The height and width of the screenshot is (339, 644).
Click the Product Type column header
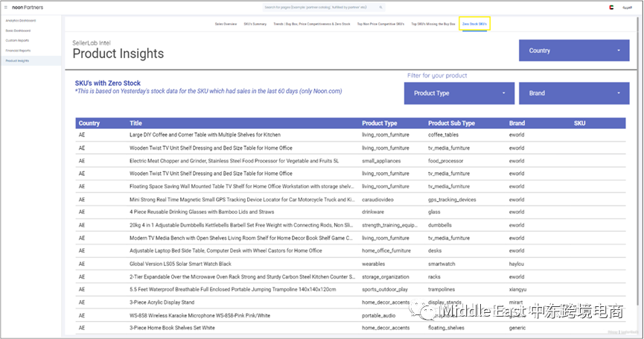point(380,123)
